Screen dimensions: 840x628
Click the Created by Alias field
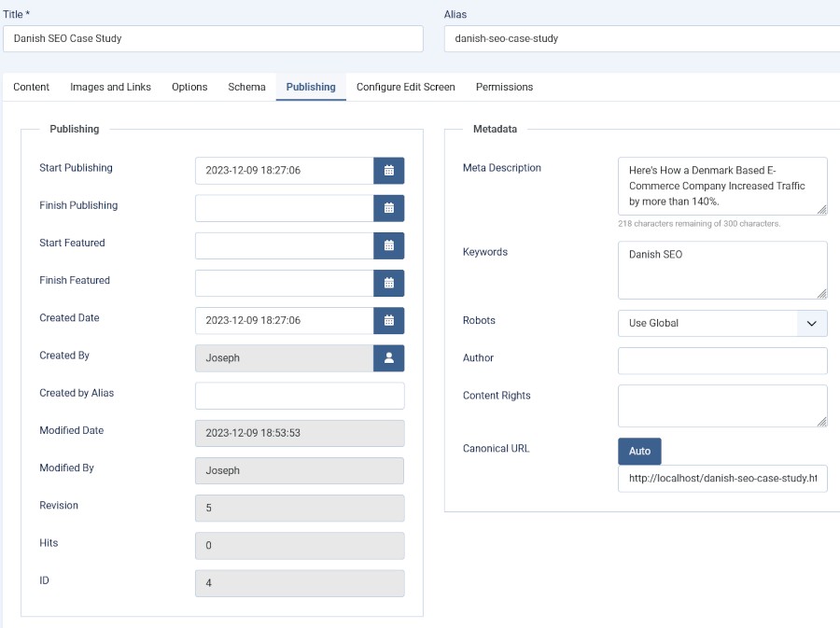[300, 396]
